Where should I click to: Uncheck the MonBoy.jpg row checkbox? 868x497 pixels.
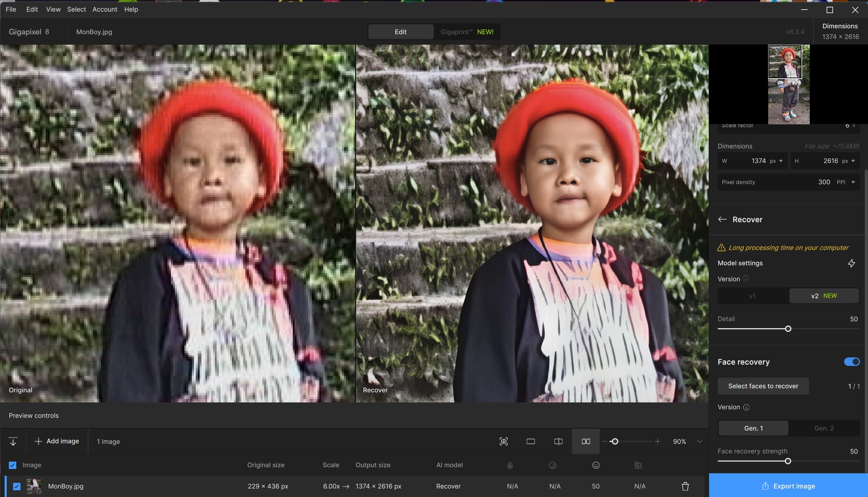(x=17, y=487)
